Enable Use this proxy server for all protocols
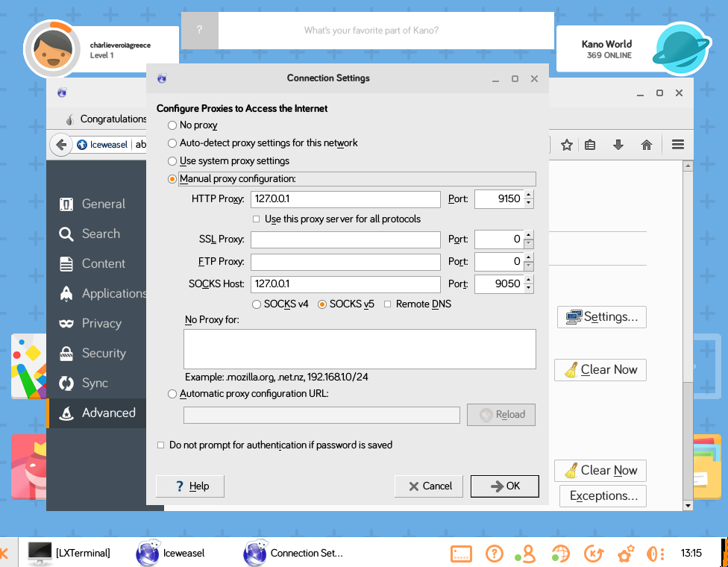 tap(257, 219)
